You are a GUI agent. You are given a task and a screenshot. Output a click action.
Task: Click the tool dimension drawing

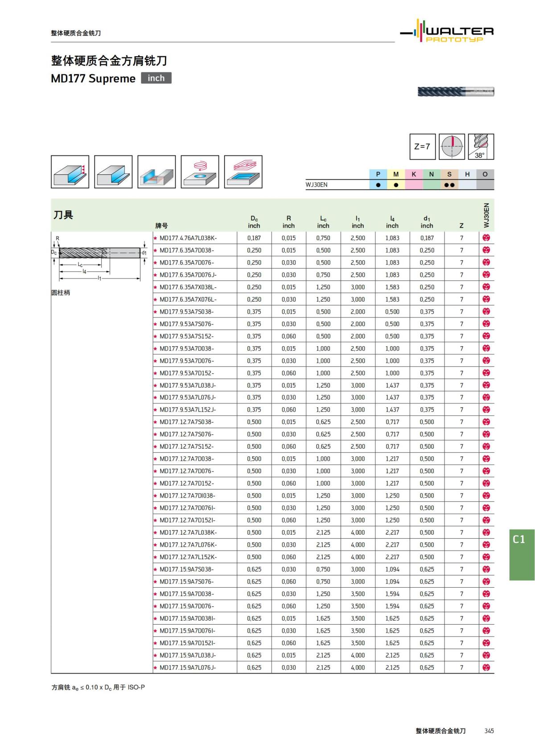point(99,259)
